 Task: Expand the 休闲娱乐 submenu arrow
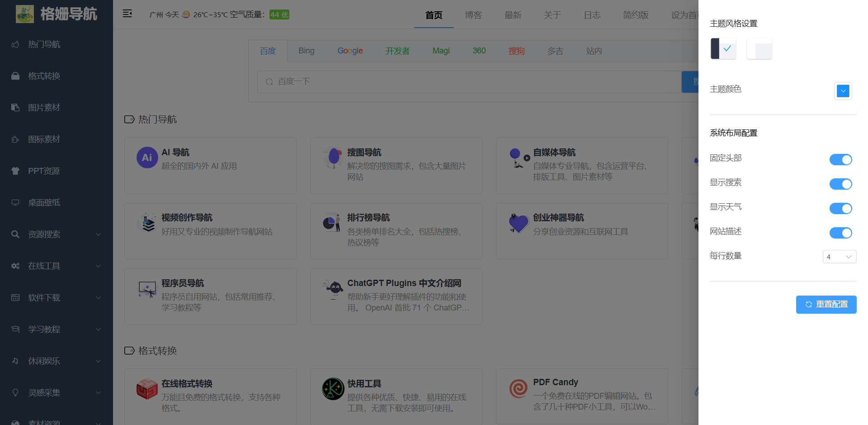pos(98,361)
